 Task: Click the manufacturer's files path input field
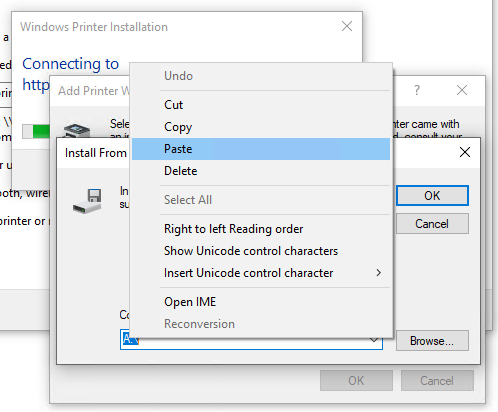tap(251, 339)
